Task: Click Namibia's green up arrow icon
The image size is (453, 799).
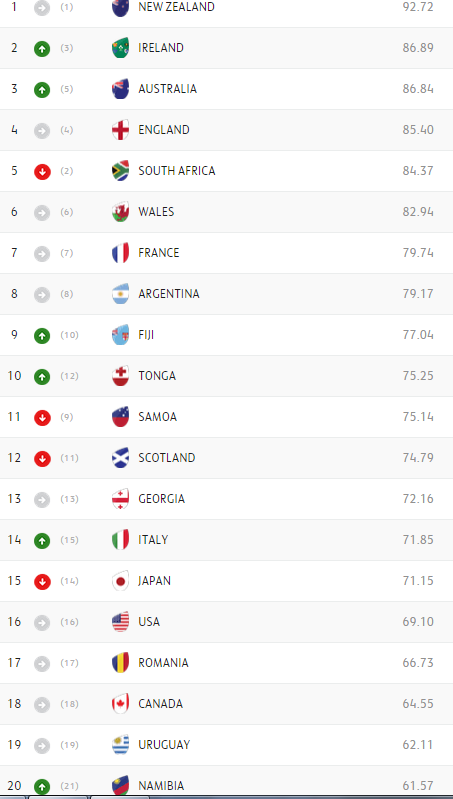Action: (x=42, y=787)
